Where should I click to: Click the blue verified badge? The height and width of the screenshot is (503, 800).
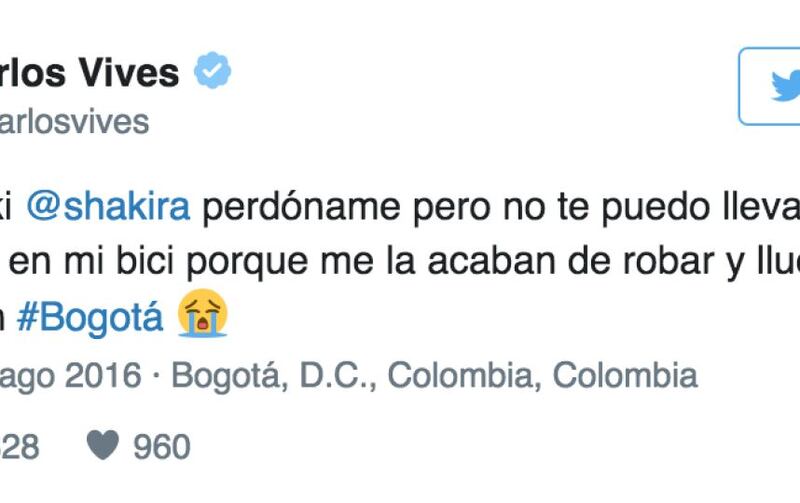pyautogui.click(x=213, y=70)
